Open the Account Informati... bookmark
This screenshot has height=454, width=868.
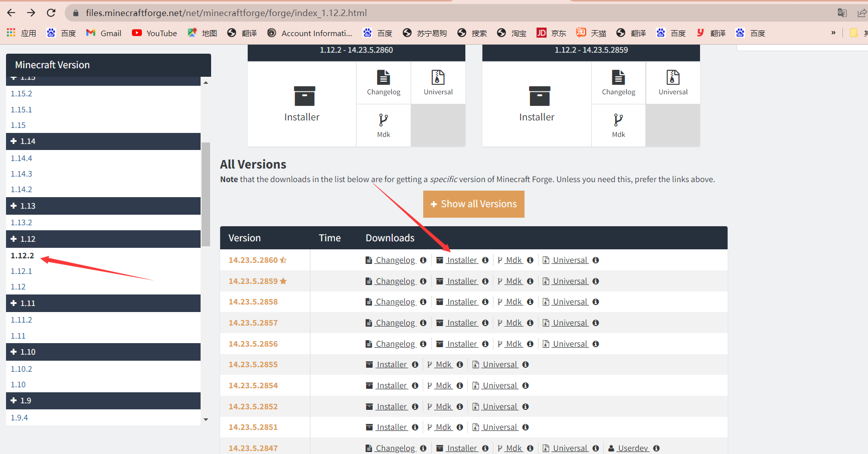[310, 33]
